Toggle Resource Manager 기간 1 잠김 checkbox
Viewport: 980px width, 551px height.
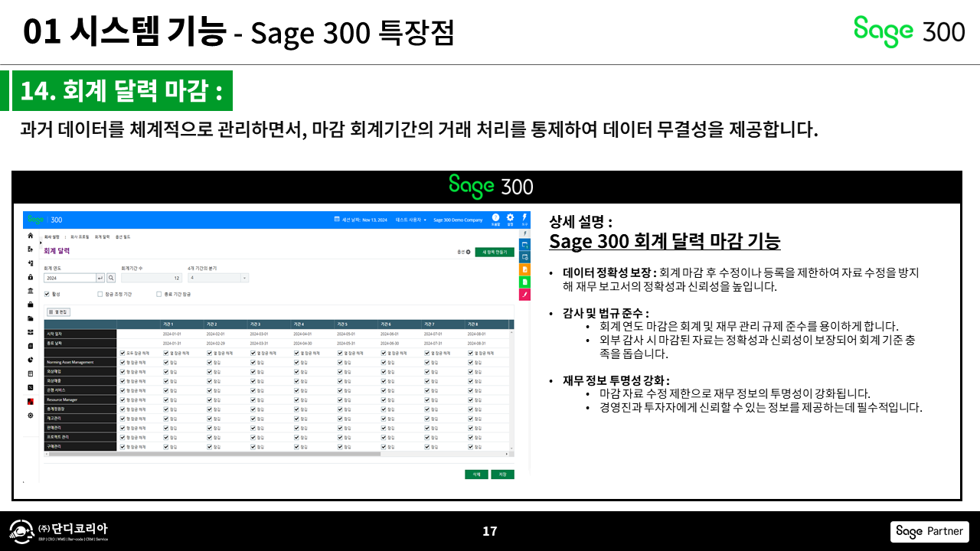(x=166, y=399)
